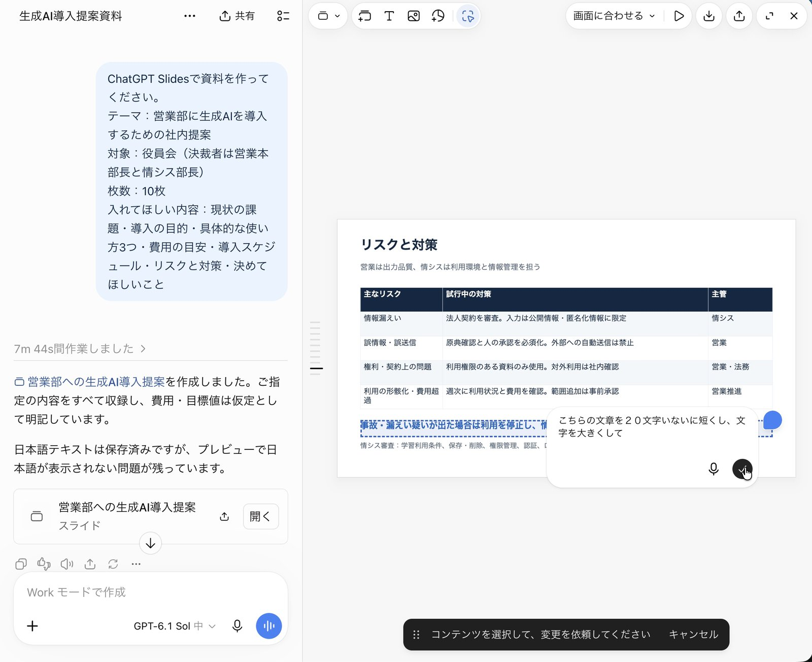Share the slide card via upload icon

coord(224,516)
